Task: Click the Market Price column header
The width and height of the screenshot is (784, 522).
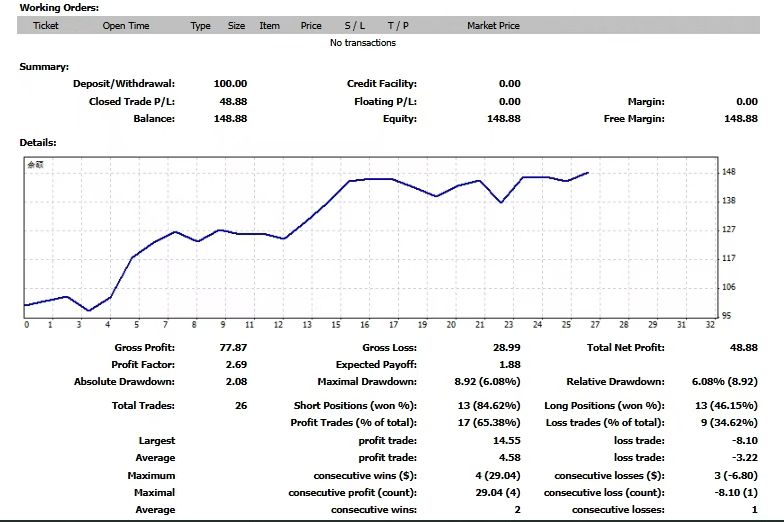Action: click(494, 26)
